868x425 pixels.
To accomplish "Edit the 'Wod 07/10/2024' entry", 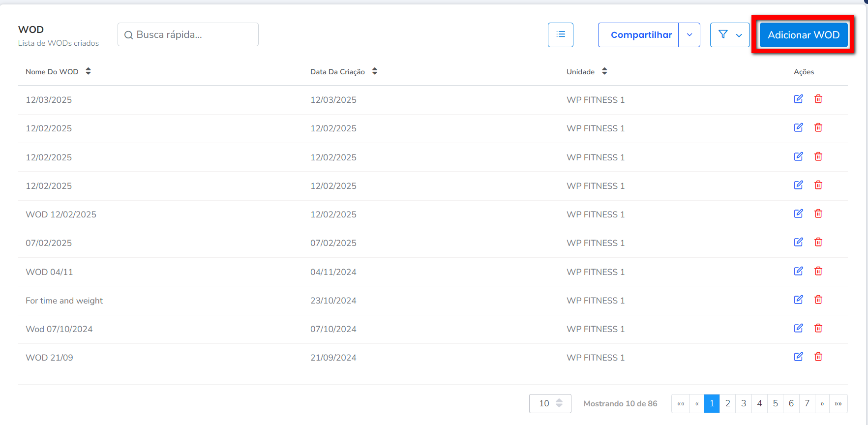I will 798,328.
